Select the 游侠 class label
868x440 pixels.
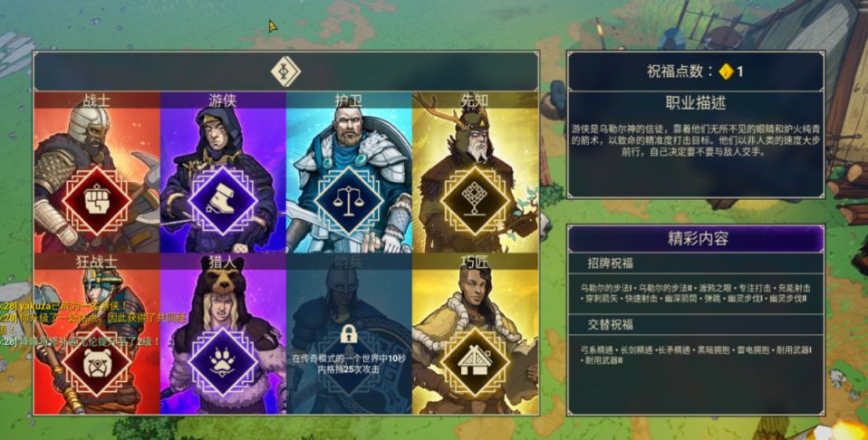pos(223,100)
